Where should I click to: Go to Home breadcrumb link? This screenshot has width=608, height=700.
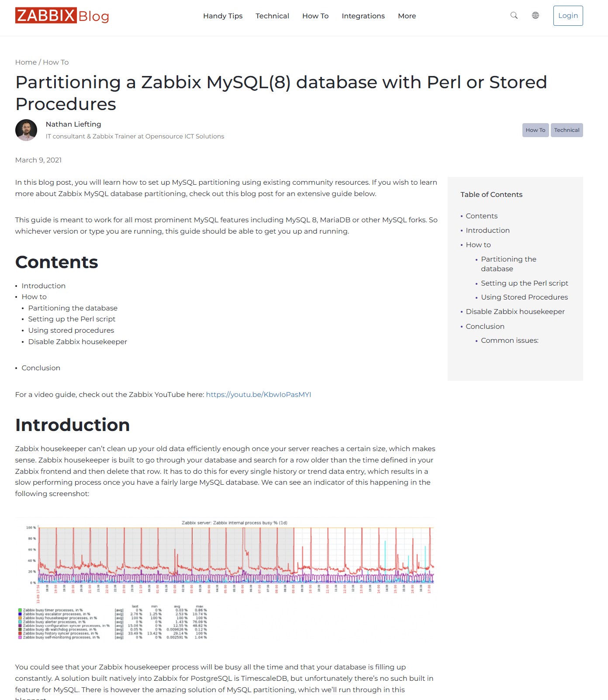coord(26,62)
